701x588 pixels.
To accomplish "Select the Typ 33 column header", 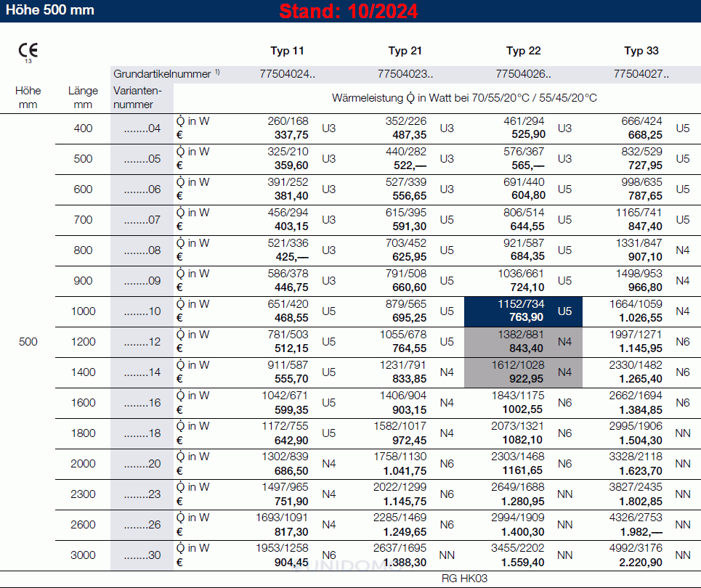I will (x=641, y=51).
